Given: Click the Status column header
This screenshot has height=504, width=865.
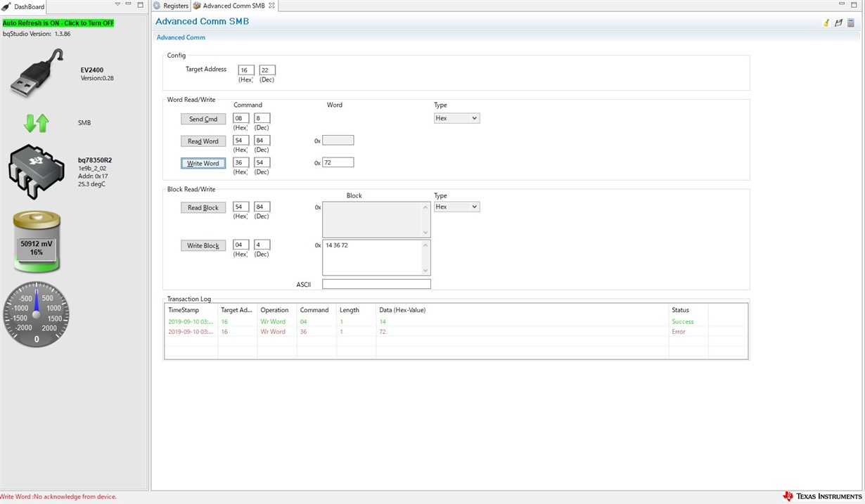Looking at the screenshot, I should [688, 310].
